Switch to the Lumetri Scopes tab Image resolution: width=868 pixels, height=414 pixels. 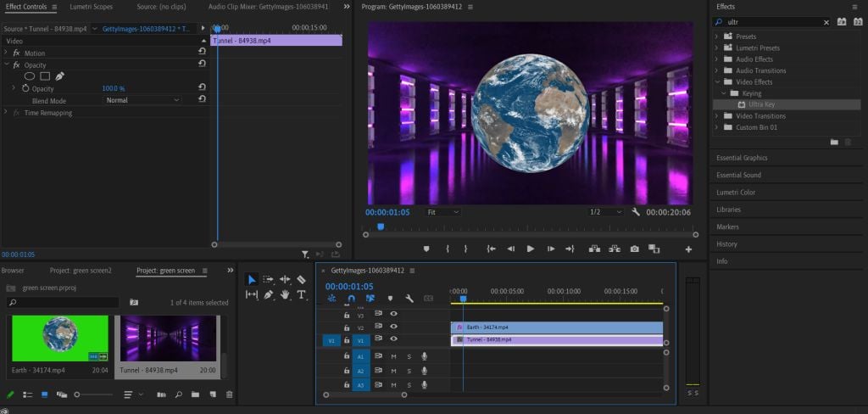click(x=91, y=7)
